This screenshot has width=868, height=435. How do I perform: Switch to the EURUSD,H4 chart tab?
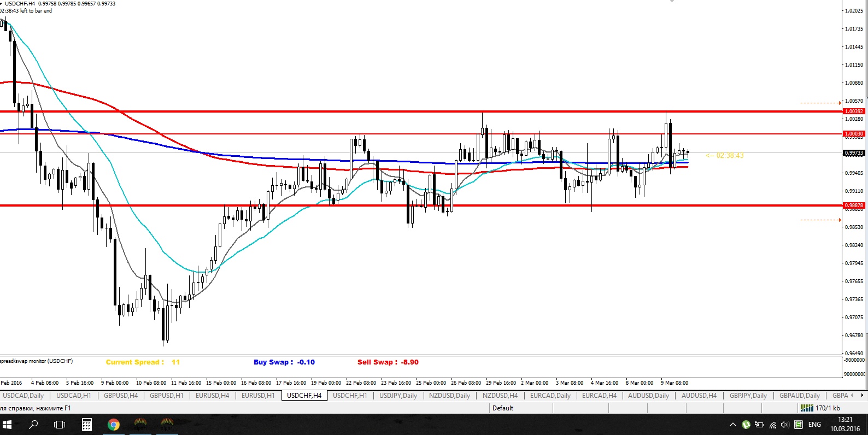(213, 395)
